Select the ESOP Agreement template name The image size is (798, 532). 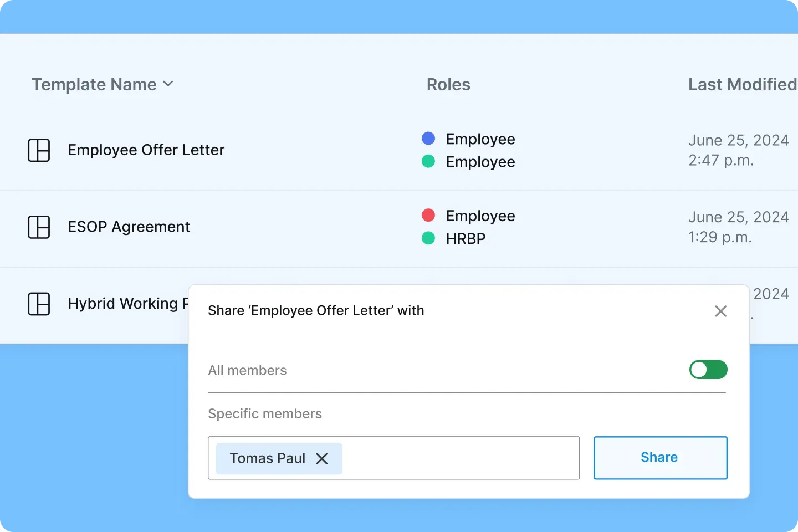coord(129,227)
